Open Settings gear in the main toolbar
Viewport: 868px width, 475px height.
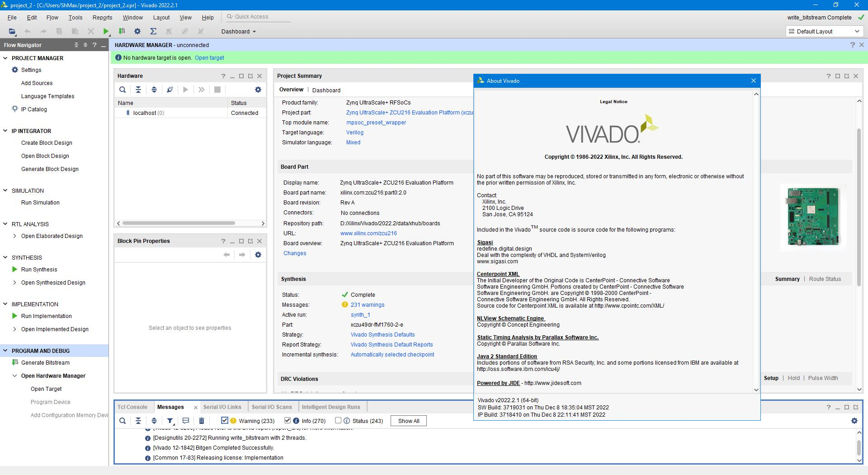coord(137,31)
